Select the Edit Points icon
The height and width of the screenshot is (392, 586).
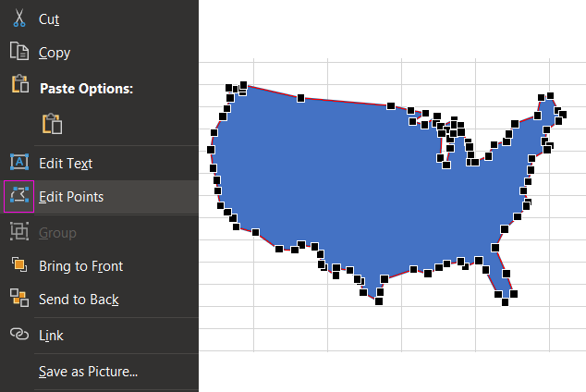(19, 197)
